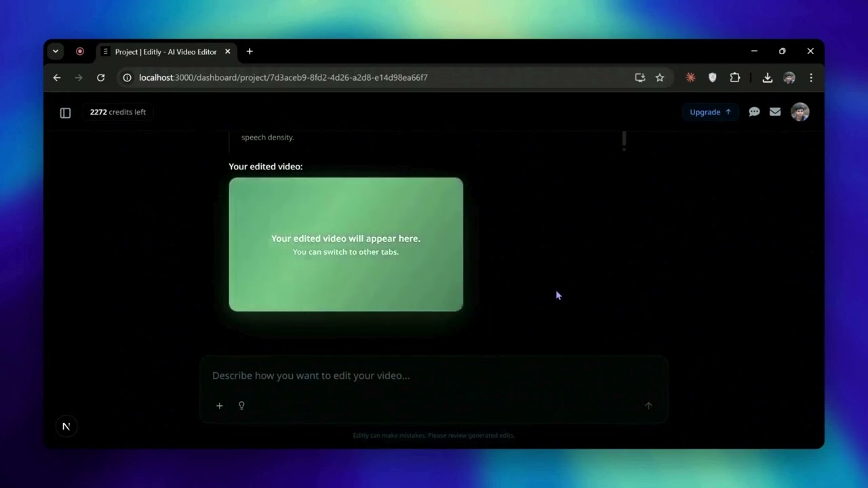Click the 'Editly can make mistakes' disclaimer

pyautogui.click(x=434, y=435)
